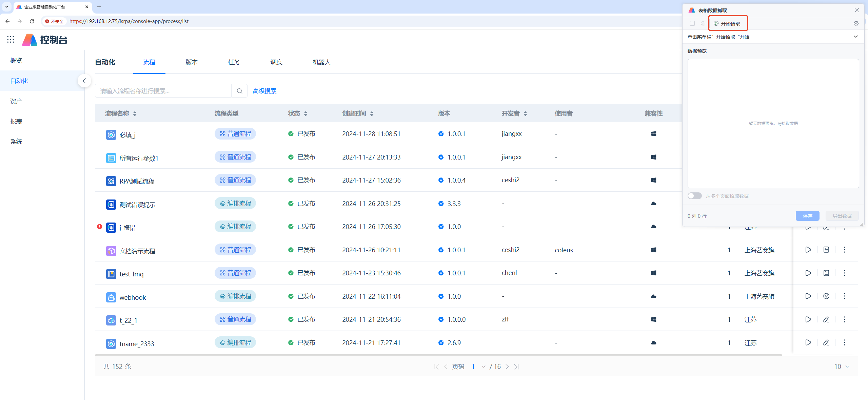Switch to the 机器人 tab
Image resolution: width=868 pixels, height=400 pixels.
pos(321,62)
